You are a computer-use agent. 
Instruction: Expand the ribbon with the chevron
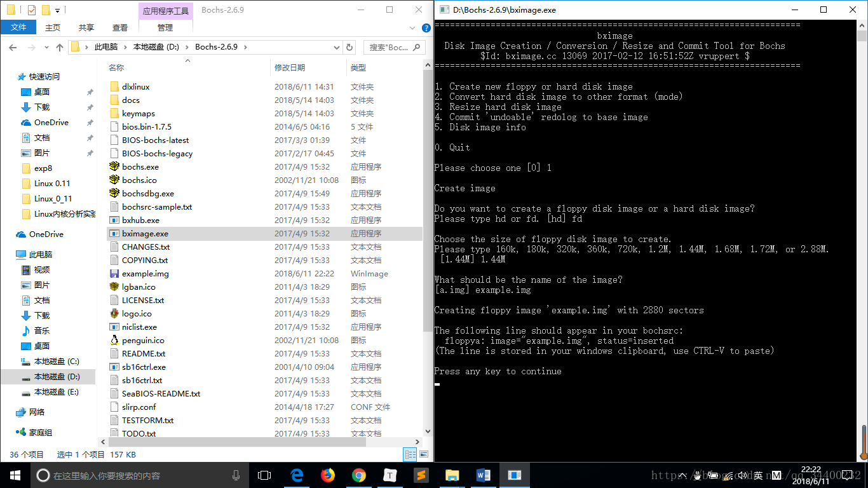point(413,27)
